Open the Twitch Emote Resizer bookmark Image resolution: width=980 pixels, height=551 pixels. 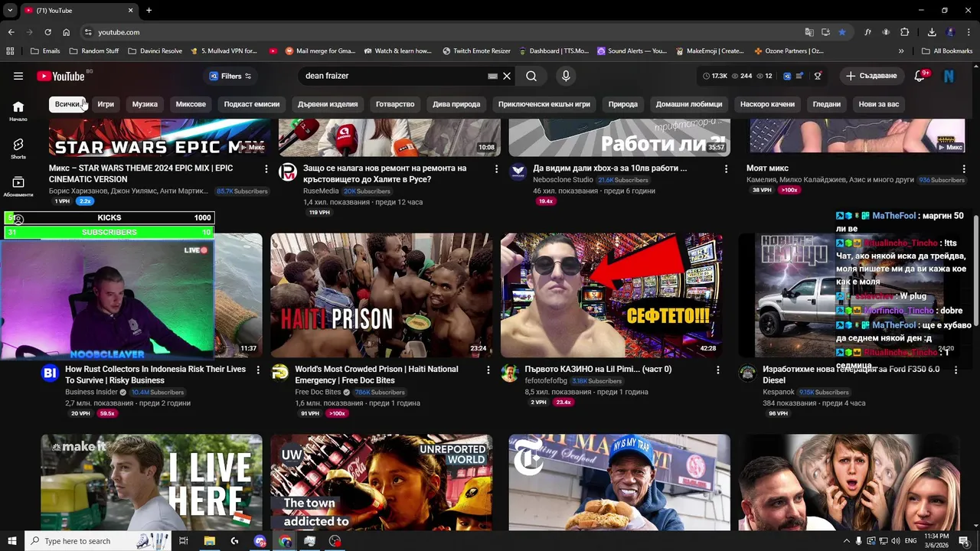[476, 51]
